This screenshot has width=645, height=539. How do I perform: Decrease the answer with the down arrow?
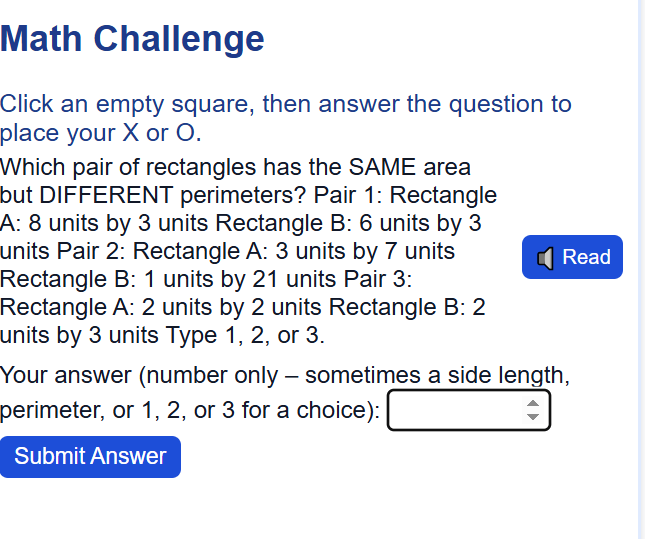(x=533, y=418)
